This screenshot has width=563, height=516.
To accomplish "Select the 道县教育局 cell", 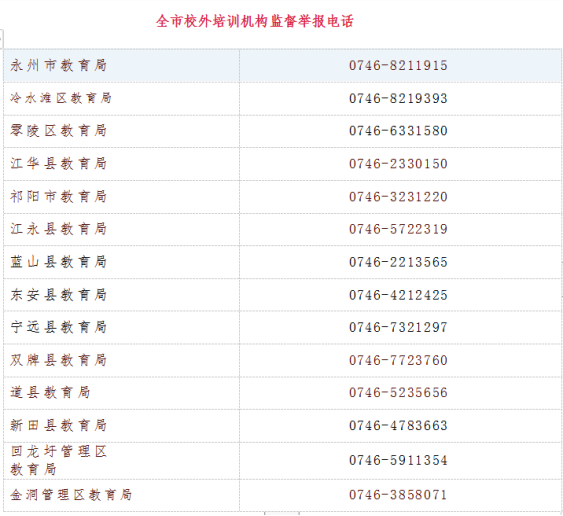I will click(121, 393).
